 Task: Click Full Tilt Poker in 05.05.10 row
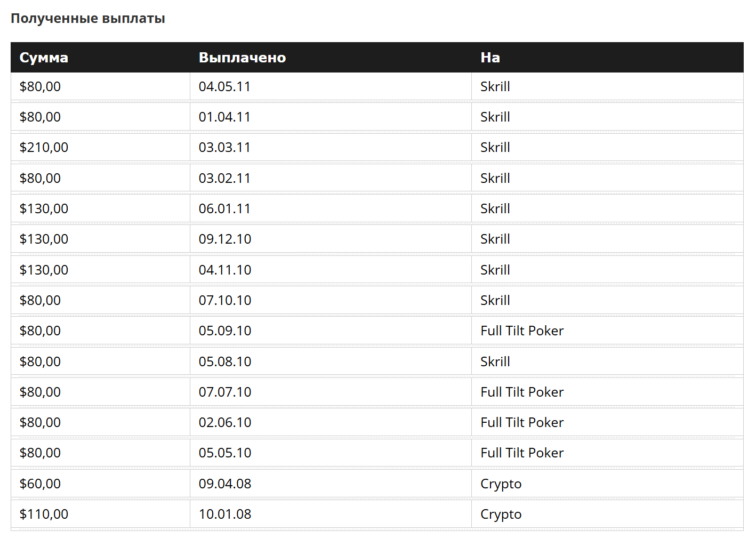click(522, 453)
